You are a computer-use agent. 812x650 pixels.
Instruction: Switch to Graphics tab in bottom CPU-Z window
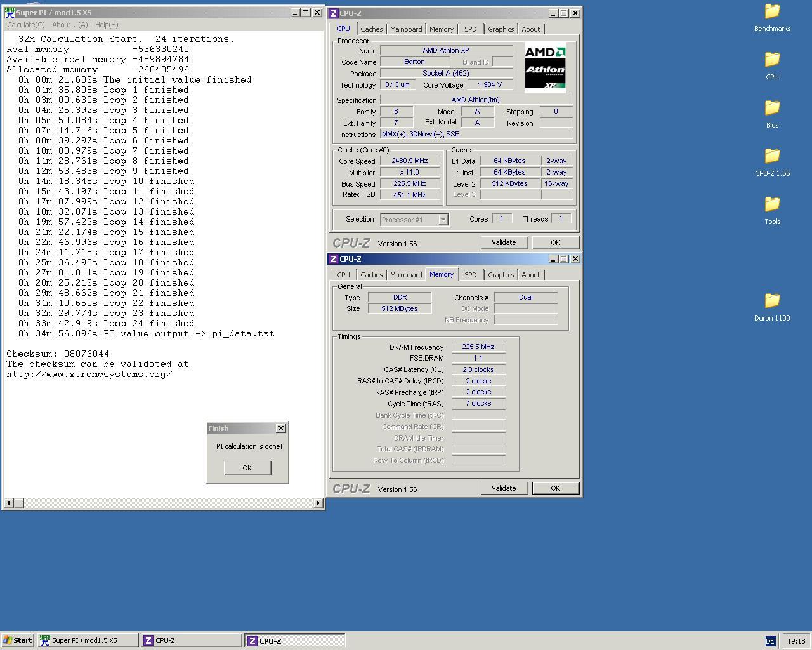(x=501, y=275)
